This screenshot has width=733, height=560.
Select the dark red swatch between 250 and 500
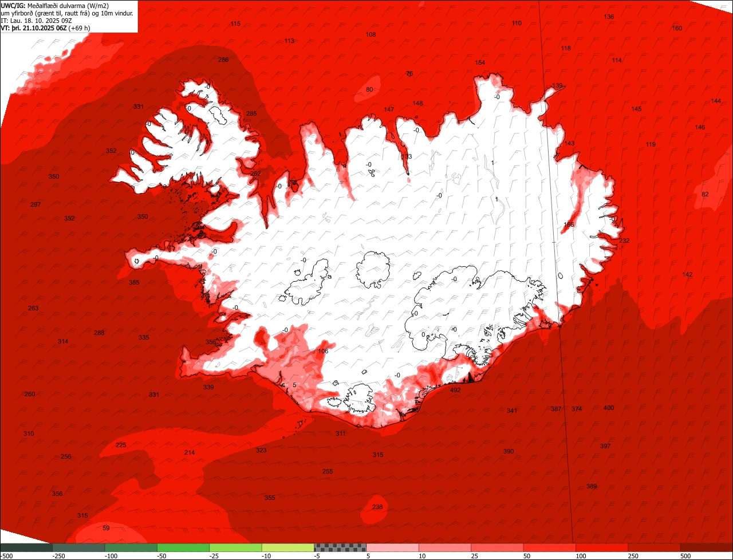point(654,547)
